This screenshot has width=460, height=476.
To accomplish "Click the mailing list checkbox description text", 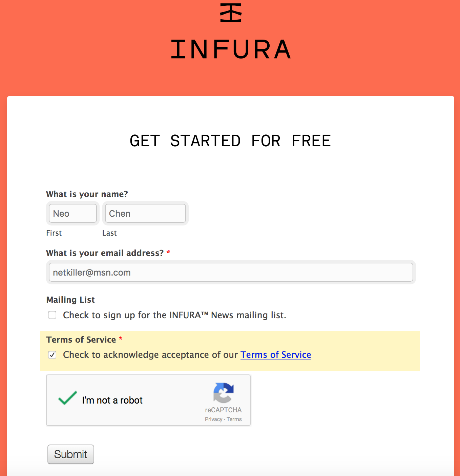I will [x=174, y=315].
